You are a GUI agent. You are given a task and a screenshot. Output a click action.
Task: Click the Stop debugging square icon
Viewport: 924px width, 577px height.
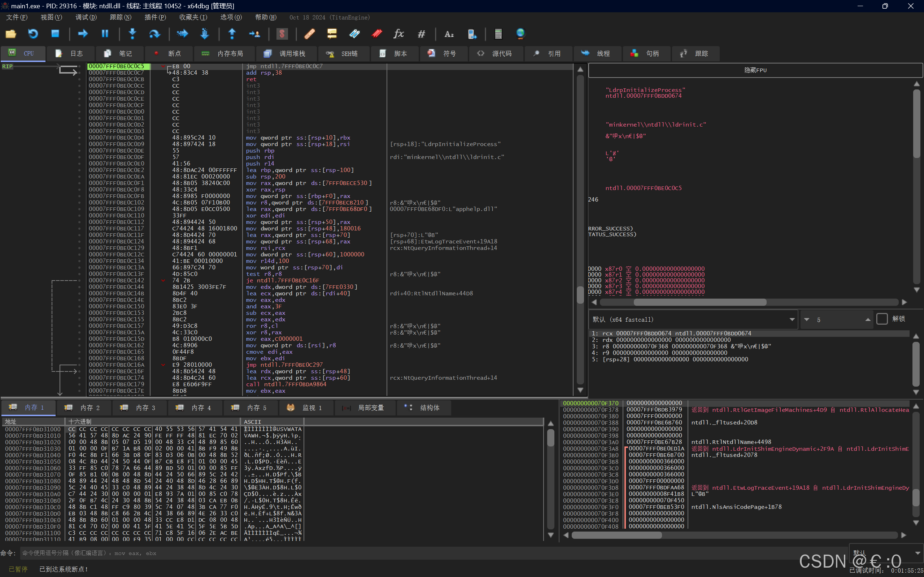tap(55, 34)
